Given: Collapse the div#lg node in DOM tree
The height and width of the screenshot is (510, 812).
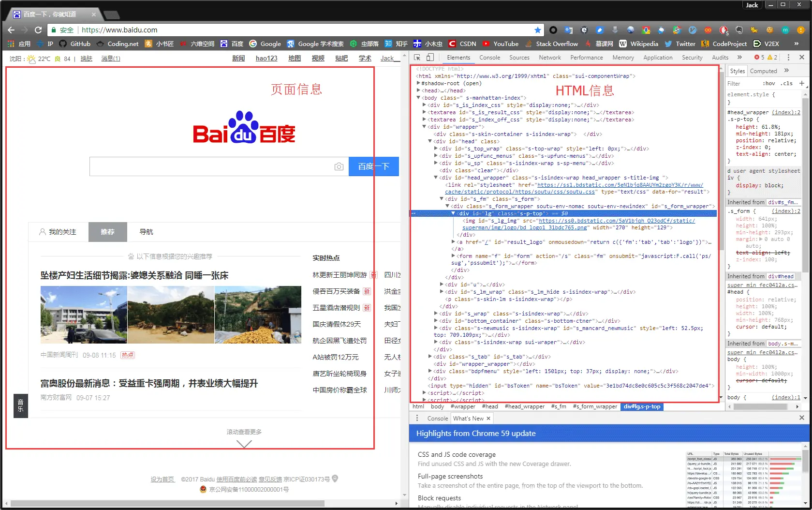Looking at the screenshot, I should (454, 213).
